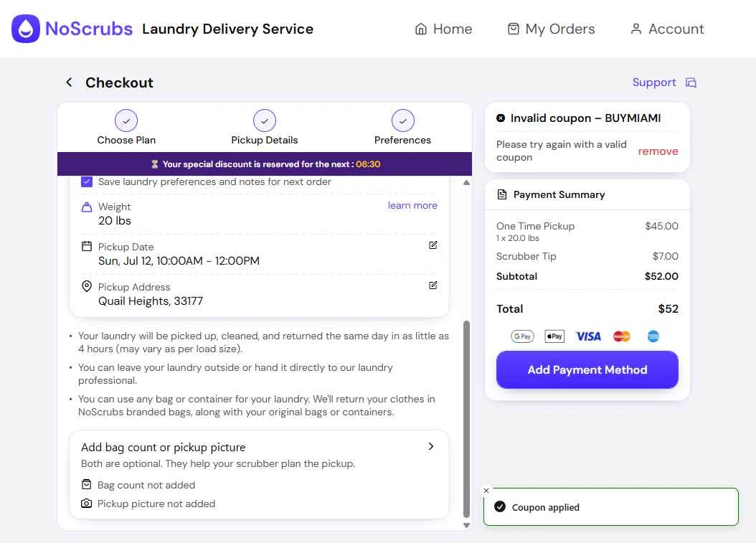Edit the Pickup Address
756x543 pixels.
point(433,285)
